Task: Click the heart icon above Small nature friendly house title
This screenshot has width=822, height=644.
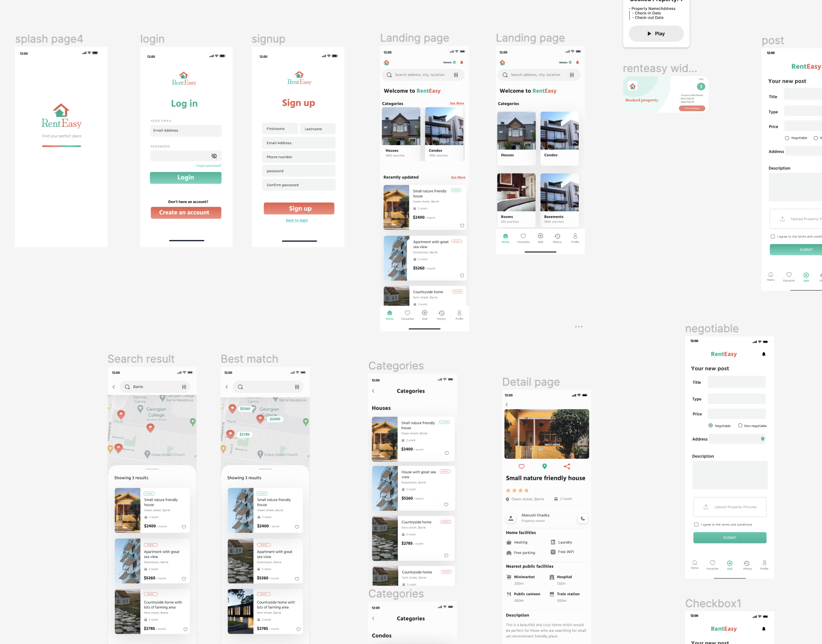Action: pyautogui.click(x=521, y=466)
